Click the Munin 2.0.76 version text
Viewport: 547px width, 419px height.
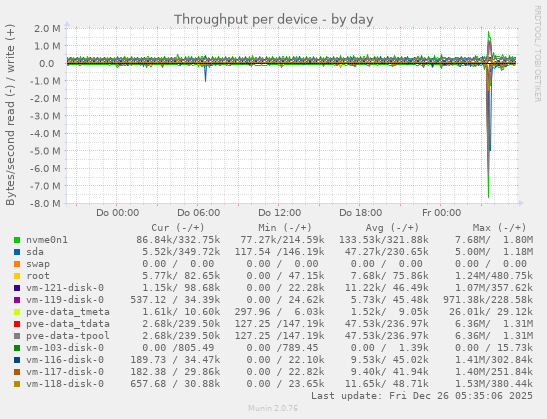(273, 408)
